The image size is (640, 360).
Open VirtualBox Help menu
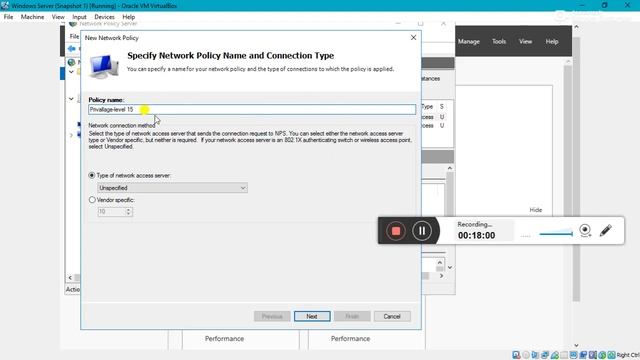click(129, 17)
